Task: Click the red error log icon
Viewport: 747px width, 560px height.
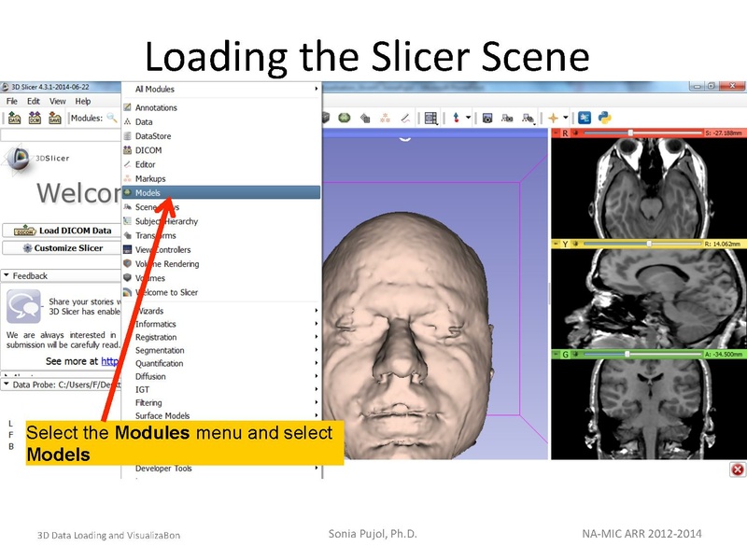Action: pyautogui.click(x=738, y=469)
